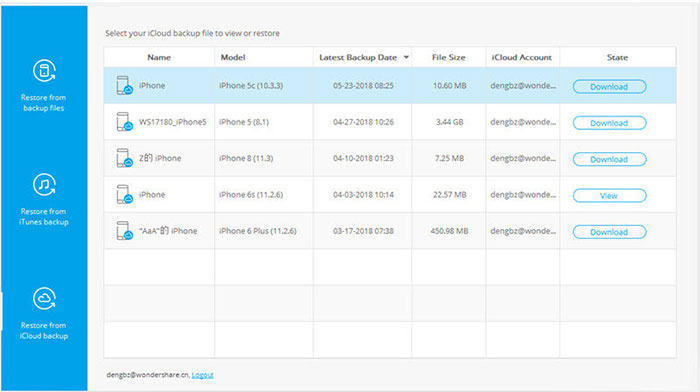Image resolution: width=700 pixels, height=392 pixels.
Task: Click backup date 04-10-2018 01:23
Action: [x=363, y=158]
